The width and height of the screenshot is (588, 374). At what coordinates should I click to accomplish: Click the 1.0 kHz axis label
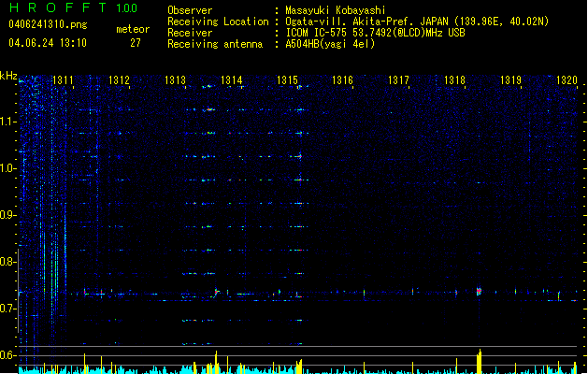7,168
